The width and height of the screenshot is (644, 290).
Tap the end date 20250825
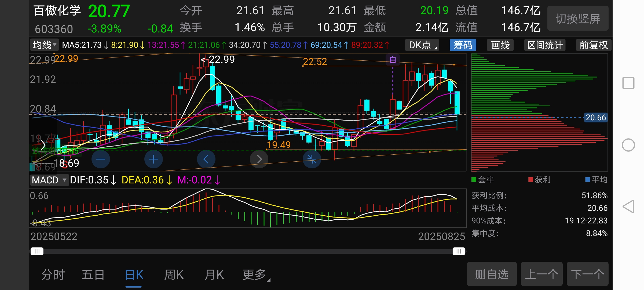pyautogui.click(x=441, y=237)
